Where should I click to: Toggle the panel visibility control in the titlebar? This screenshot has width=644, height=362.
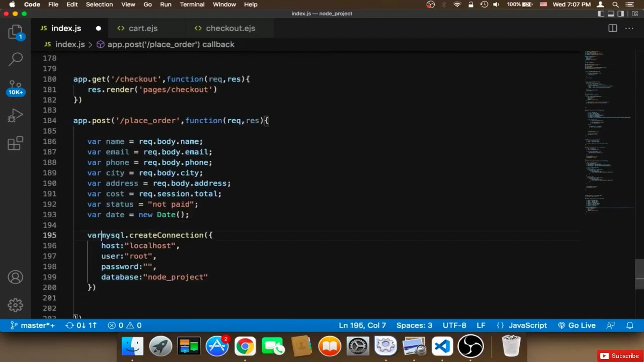[x=611, y=13]
